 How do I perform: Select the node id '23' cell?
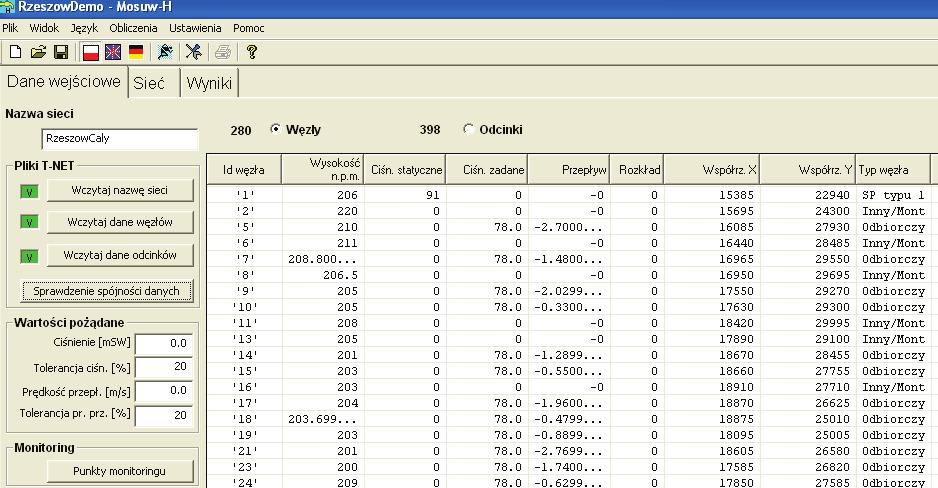[244, 467]
